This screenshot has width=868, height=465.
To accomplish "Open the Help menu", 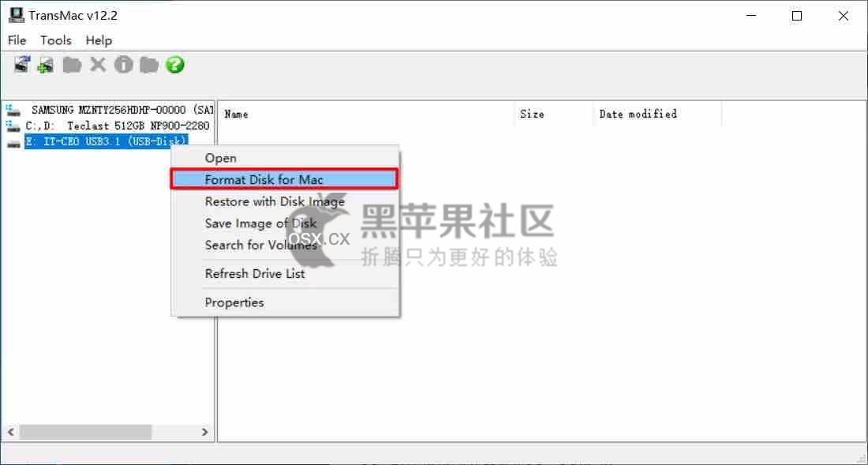I will point(99,40).
